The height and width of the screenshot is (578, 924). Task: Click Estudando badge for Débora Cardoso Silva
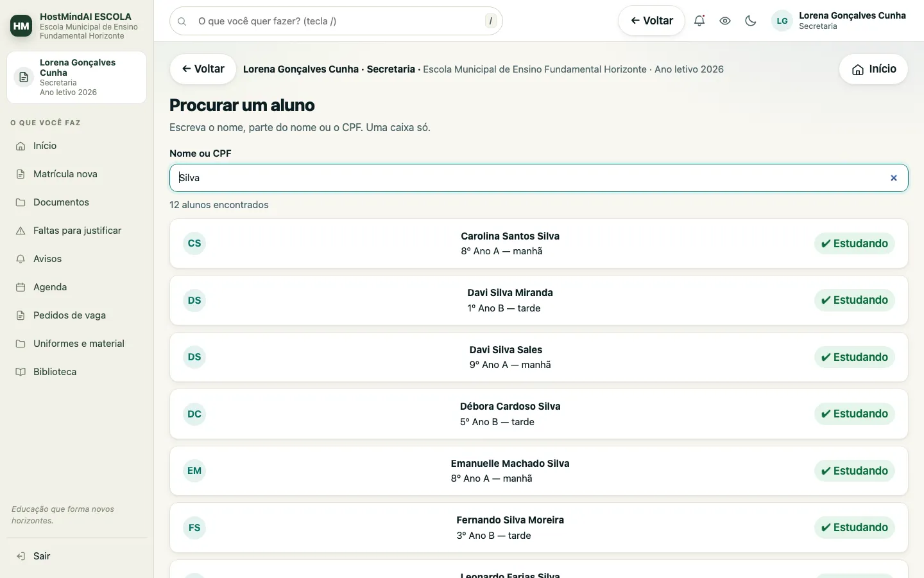(x=855, y=414)
